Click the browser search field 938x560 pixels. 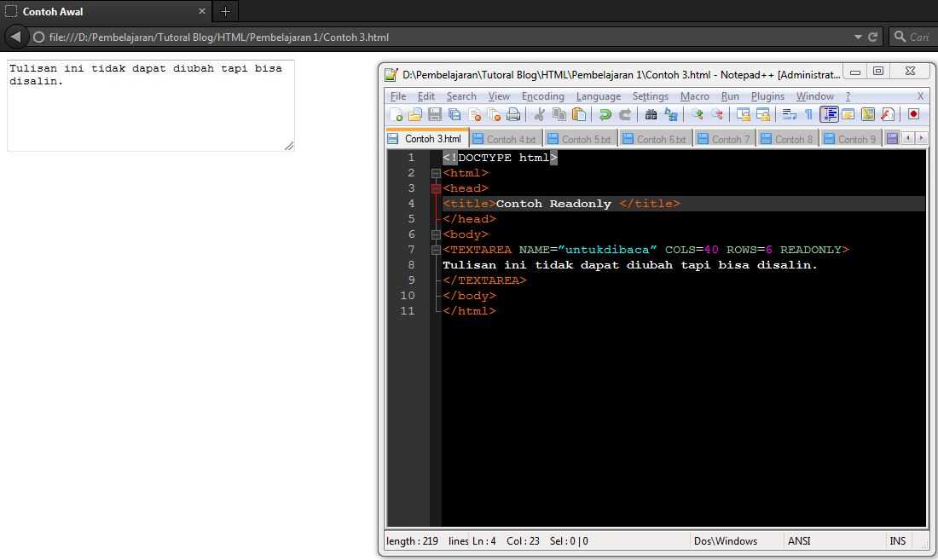click(913, 37)
